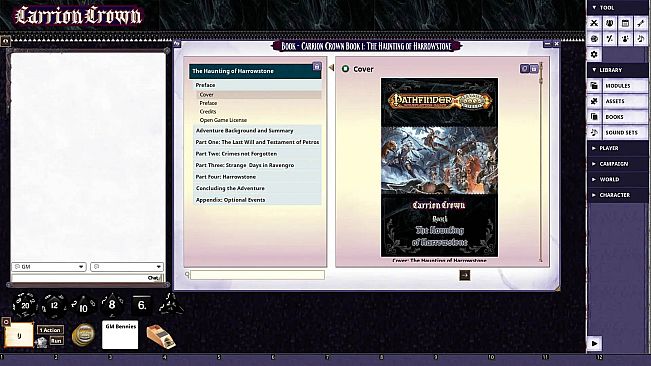Pick the d20 die

coord(25,305)
